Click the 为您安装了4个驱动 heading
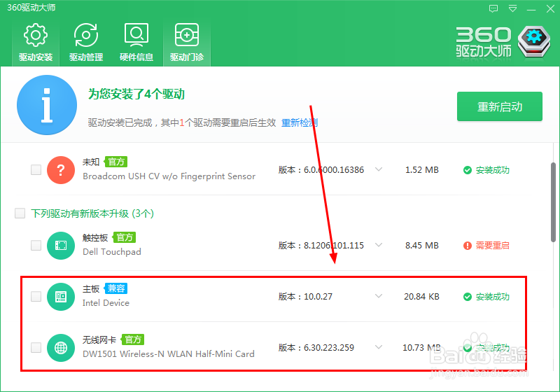 [x=136, y=94]
